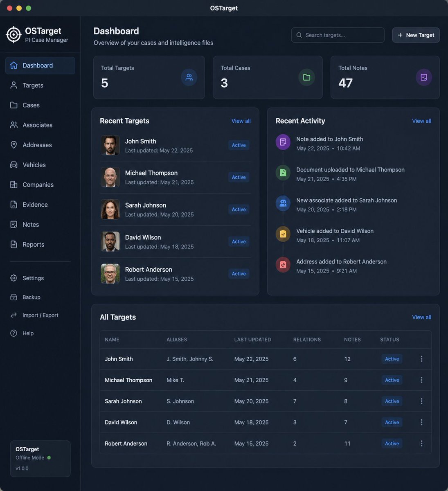The width and height of the screenshot is (448, 491).
Task: Click alias 'R. Anderson, Rob A.'
Action: 191,444
